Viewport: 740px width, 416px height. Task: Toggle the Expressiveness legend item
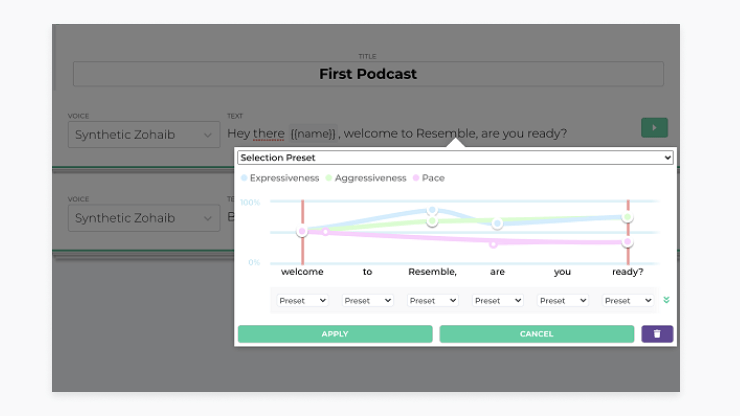point(280,178)
